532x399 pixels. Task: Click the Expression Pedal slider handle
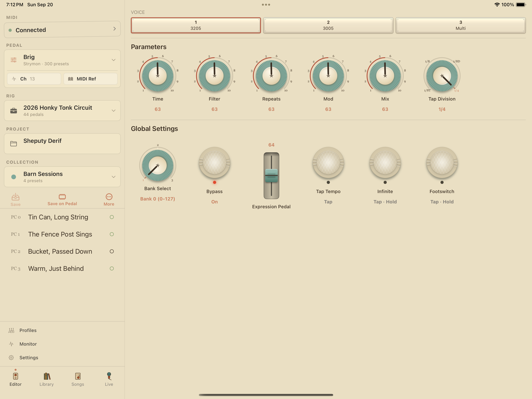pyautogui.click(x=271, y=175)
